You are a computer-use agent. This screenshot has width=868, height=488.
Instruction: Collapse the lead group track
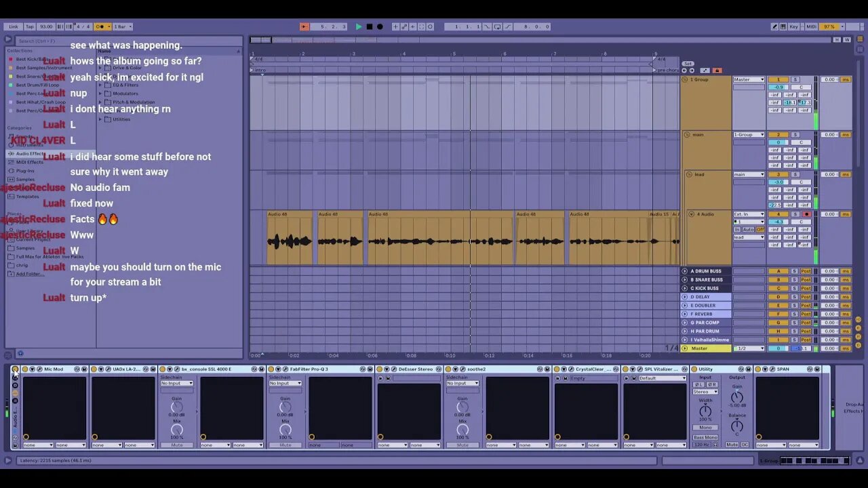point(689,174)
